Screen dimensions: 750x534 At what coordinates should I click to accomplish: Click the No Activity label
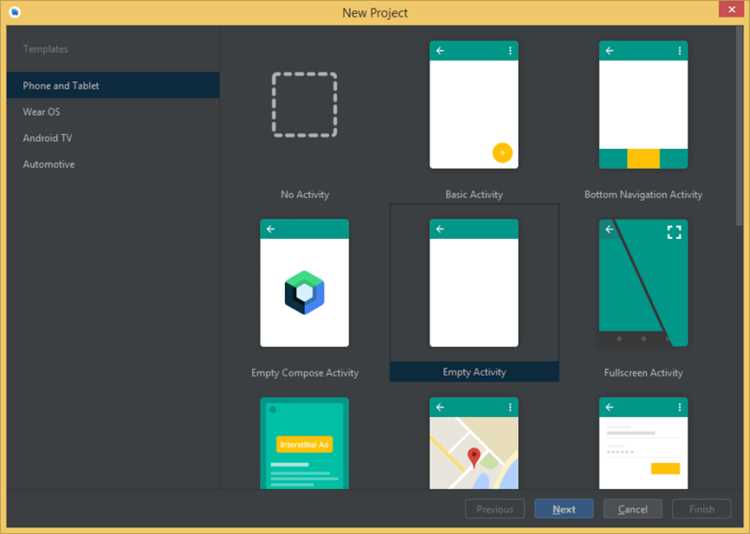click(x=305, y=195)
